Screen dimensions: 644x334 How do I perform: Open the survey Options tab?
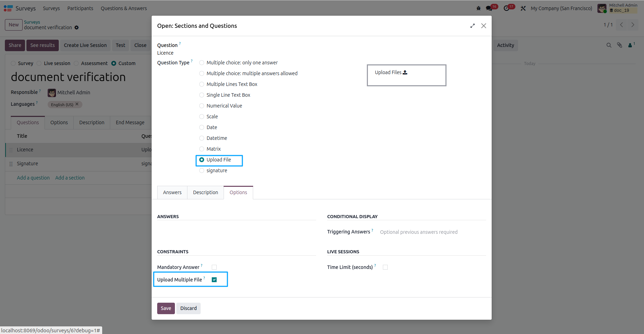pos(59,122)
